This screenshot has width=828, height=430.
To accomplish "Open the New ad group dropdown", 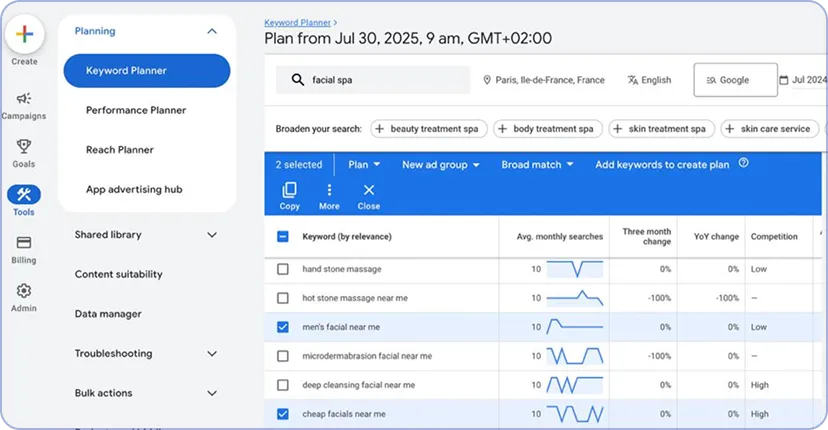I will [440, 165].
